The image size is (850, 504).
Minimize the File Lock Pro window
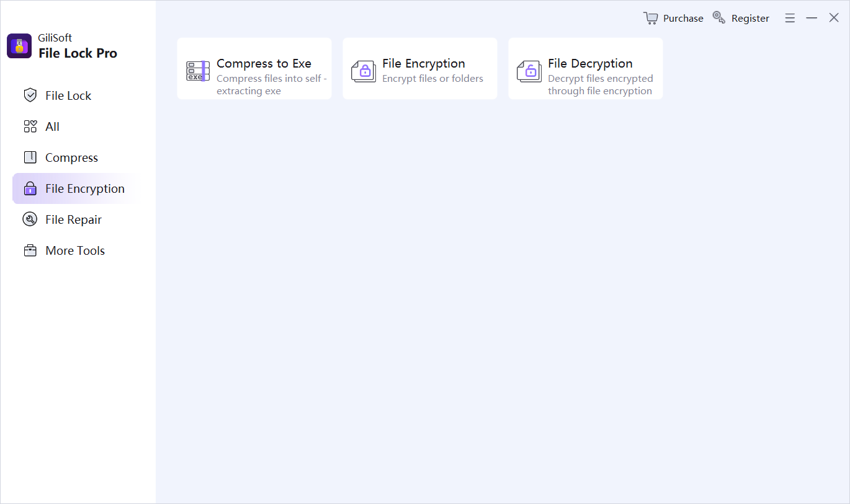click(812, 19)
